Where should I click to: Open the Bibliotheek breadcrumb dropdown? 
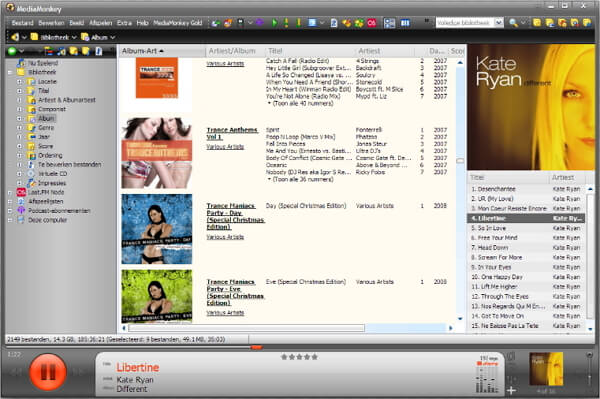[x=74, y=37]
